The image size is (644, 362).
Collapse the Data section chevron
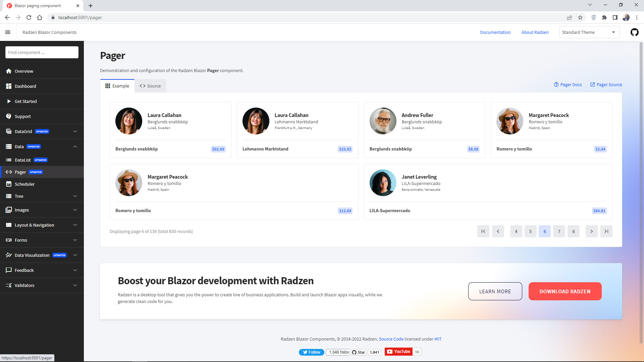click(x=75, y=146)
